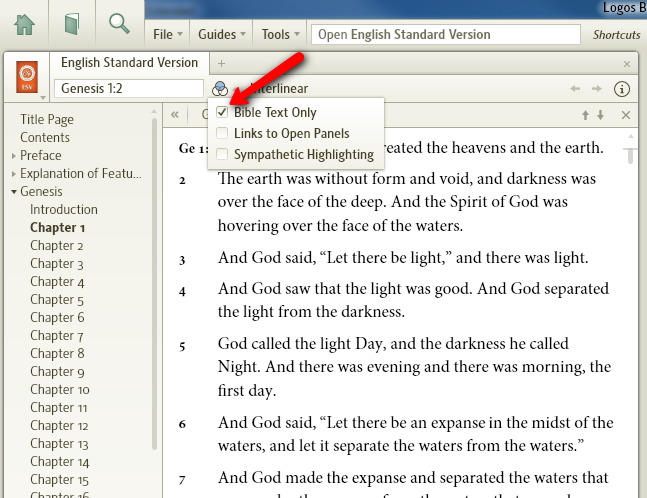
Task: Jump to previous section up arrow
Action: click(x=585, y=115)
